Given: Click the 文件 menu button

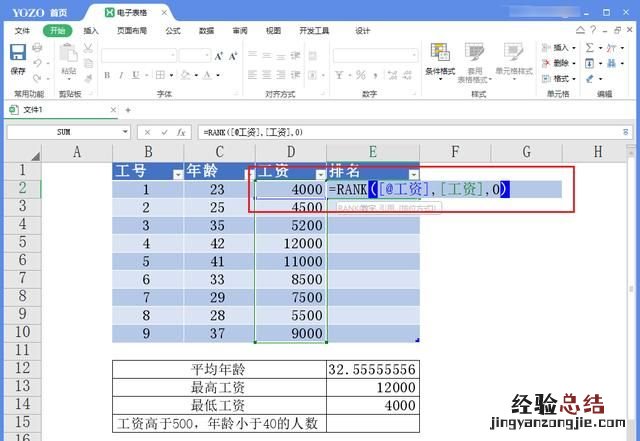Looking at the screenshot, I should [x=21, y=31].
